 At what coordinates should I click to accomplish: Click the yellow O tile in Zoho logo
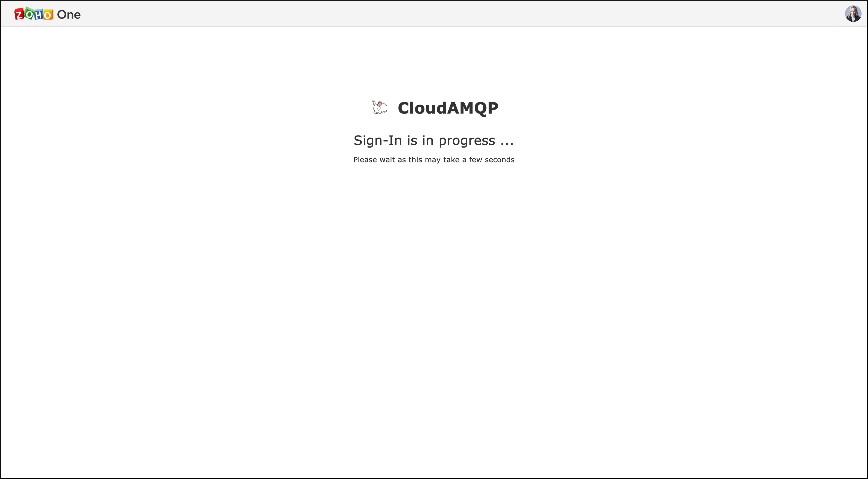pyautogui.click(x=48, y=15)
